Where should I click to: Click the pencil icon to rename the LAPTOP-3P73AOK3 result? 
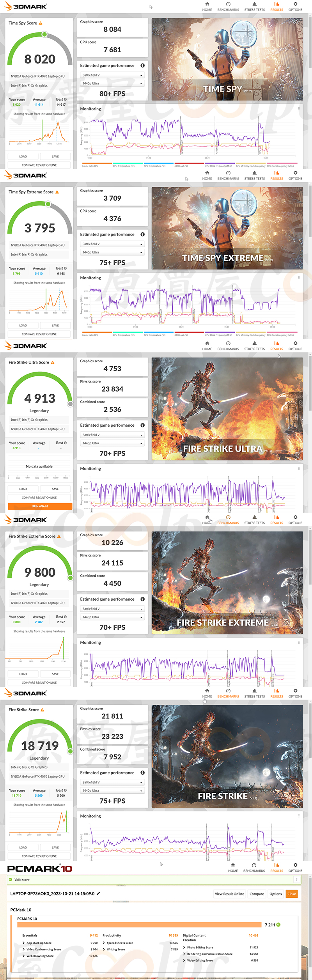[x=98, y=893]
